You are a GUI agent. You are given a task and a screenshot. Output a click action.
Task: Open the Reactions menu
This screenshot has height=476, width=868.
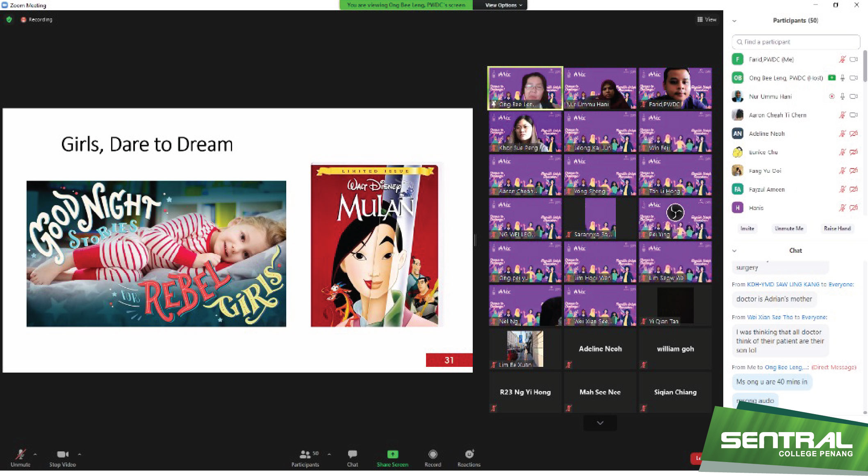click(x=469, y=458)
